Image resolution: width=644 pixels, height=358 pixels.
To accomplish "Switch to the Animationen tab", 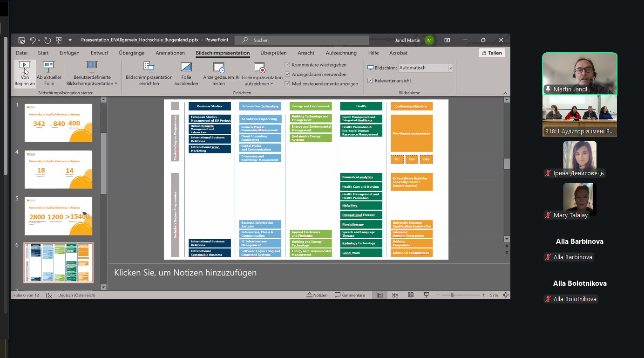I will pos(170,53).
